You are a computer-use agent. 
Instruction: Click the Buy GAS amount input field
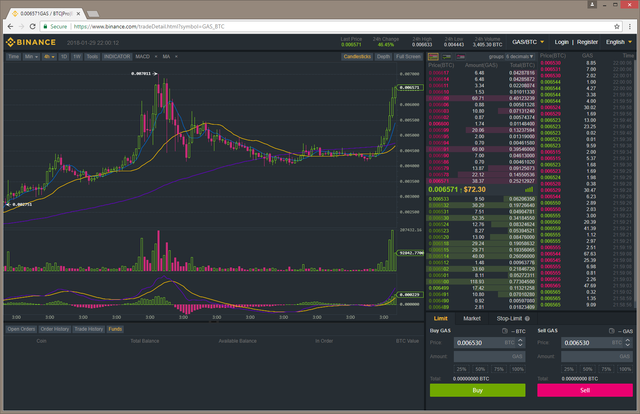489,356
